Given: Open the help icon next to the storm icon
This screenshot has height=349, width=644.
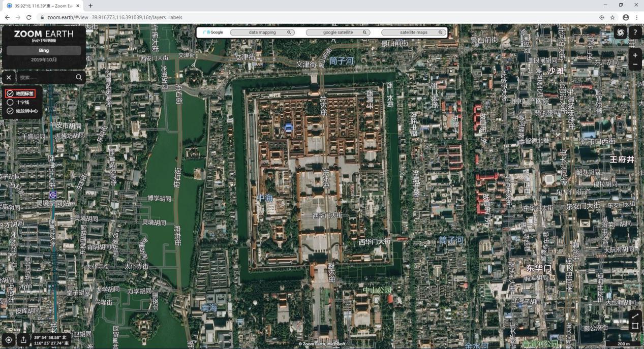Looking at the screenshot, I should [635, 32].
